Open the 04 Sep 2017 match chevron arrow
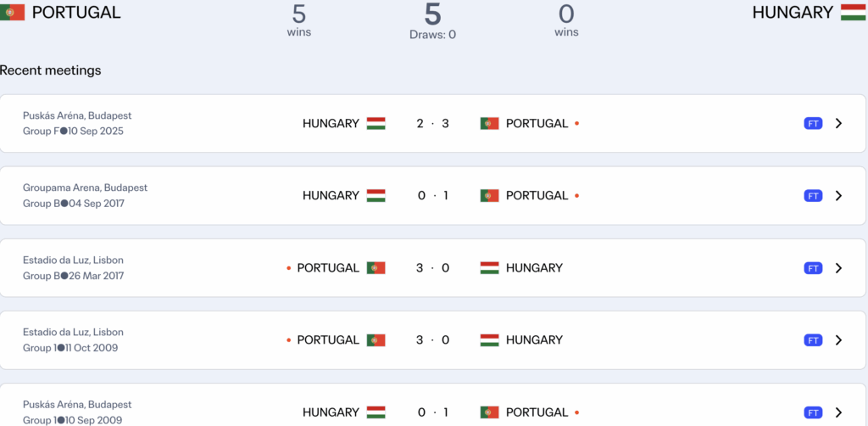The width and height of the screenshot is (868, 426). [838, 196]
